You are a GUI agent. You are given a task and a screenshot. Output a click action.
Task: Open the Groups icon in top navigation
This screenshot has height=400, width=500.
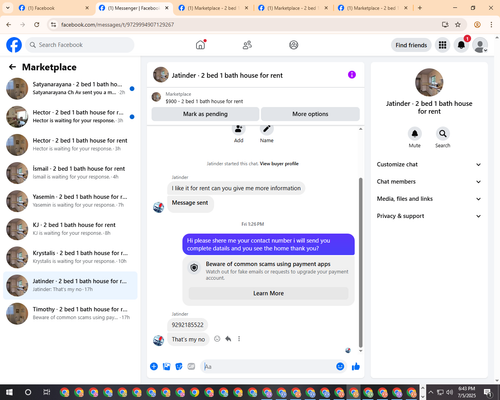point(294,45)
